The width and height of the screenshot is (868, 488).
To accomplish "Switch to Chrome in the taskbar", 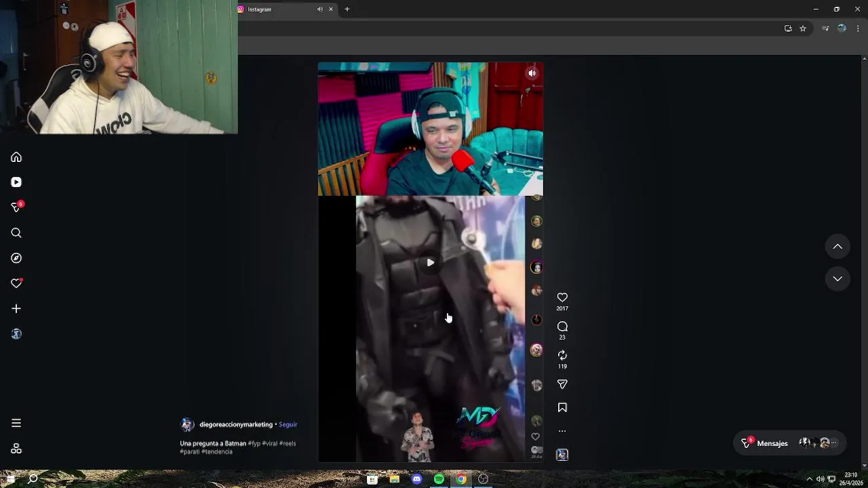I will coord(461,479).
